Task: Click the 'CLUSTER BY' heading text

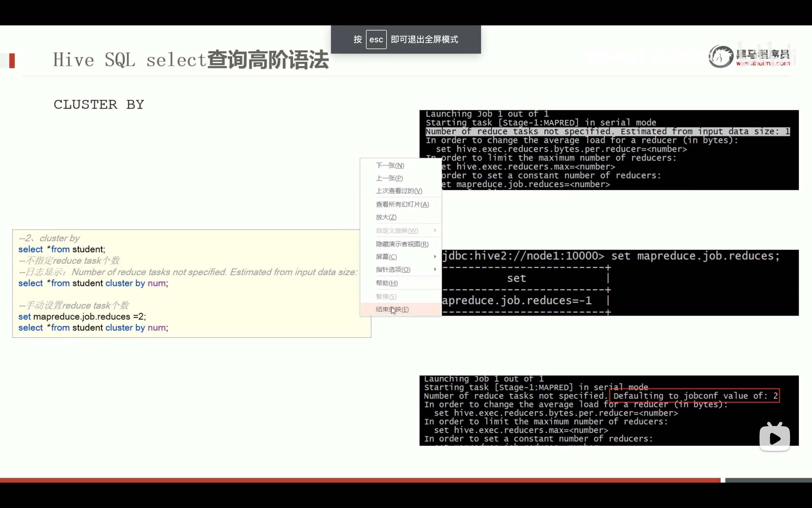Action: [99, 104]
